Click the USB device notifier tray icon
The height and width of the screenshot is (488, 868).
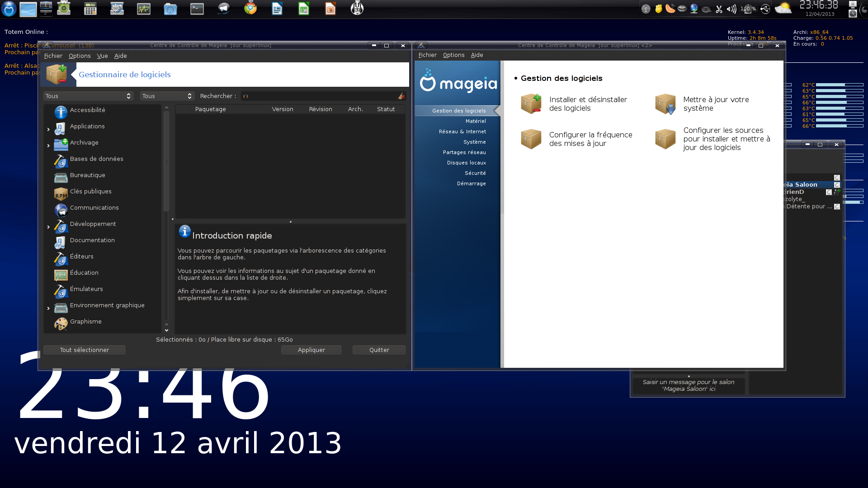[765, 9]
